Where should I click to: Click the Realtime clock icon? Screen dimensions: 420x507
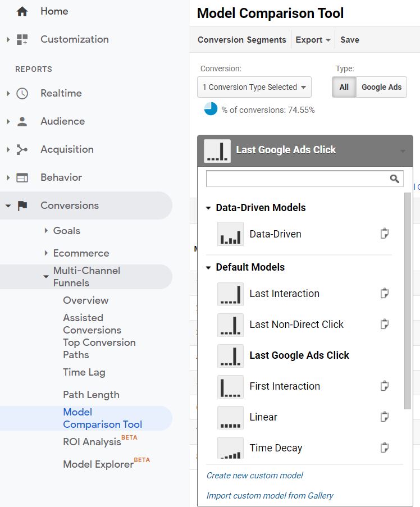(x=22, y=93)
